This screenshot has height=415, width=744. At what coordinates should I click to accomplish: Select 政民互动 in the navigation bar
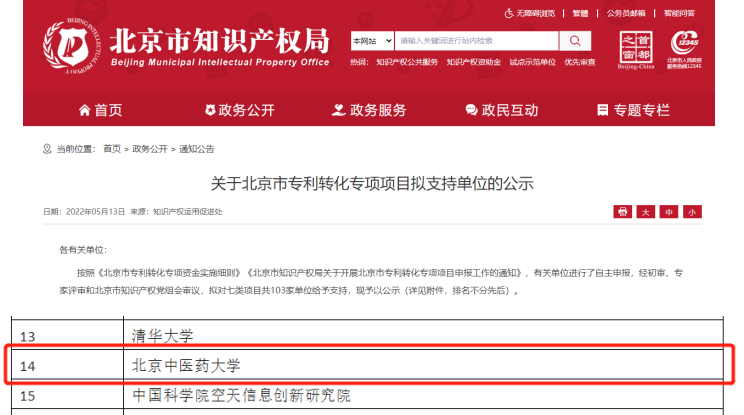click(x=501, y=110)
